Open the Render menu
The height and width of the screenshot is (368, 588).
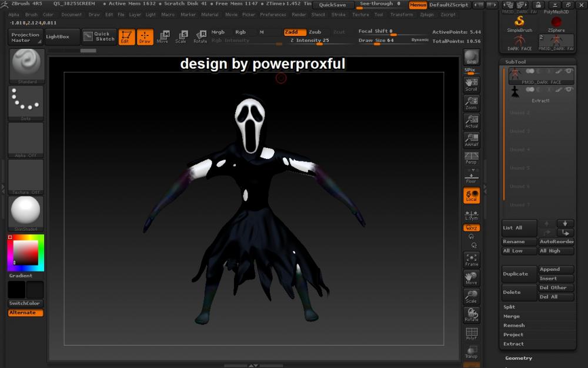[x=299, y=15]
